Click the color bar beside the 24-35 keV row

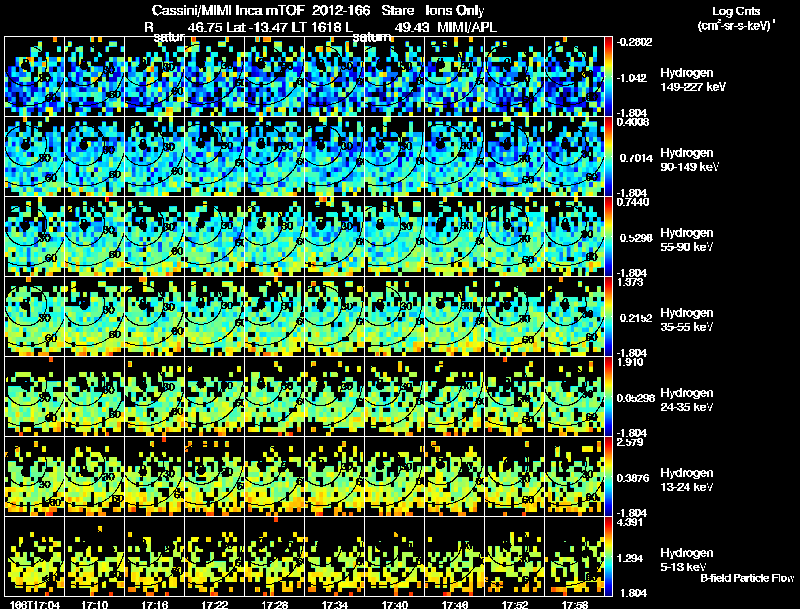point(608,396)
